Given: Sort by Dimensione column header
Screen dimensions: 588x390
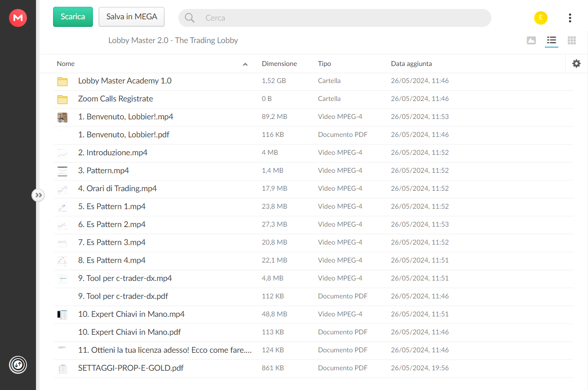Looking at the screenshot, I should pos(279,64).
